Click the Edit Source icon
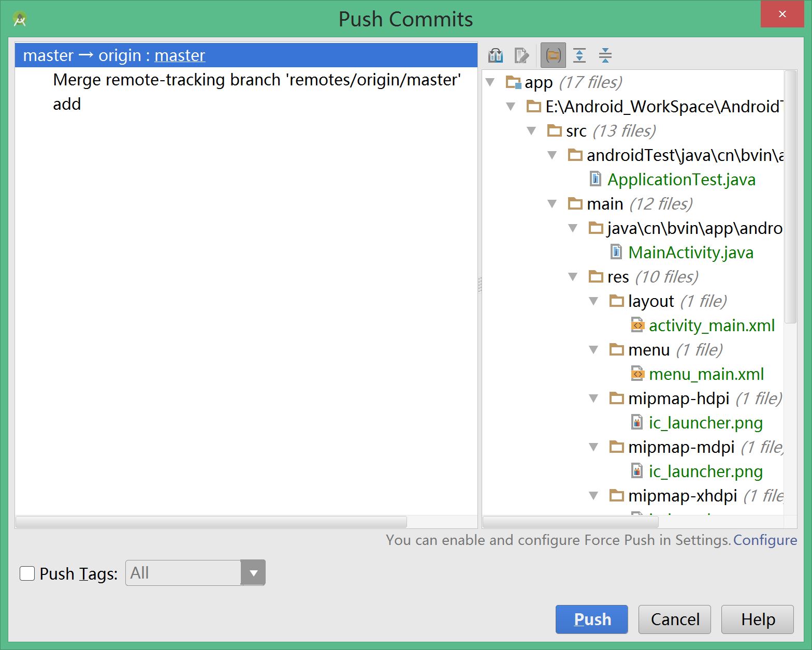 pos(521,55)
